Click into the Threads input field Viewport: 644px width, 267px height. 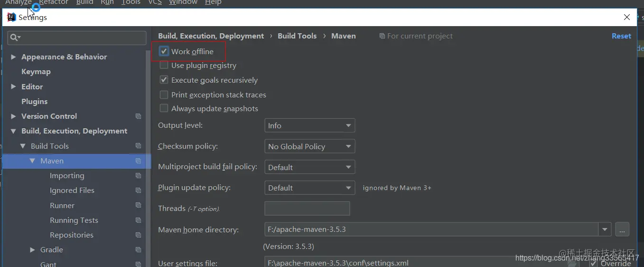pos(307,209)
